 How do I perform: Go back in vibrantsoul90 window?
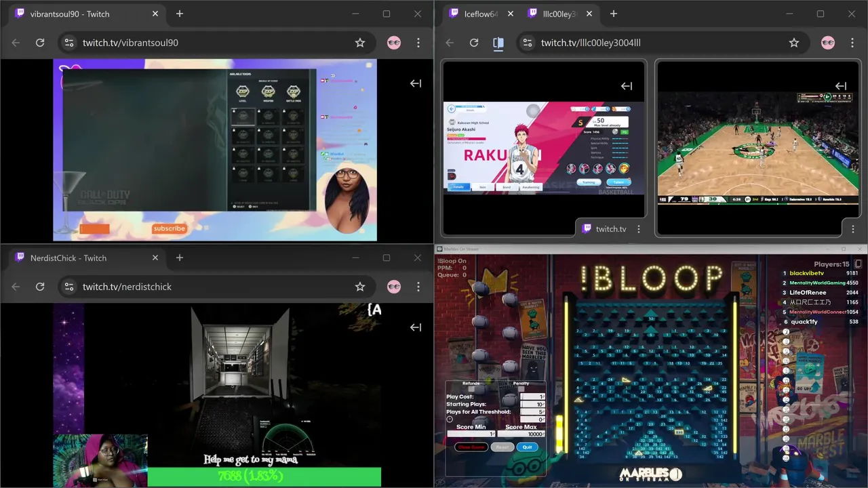point(16,43)
